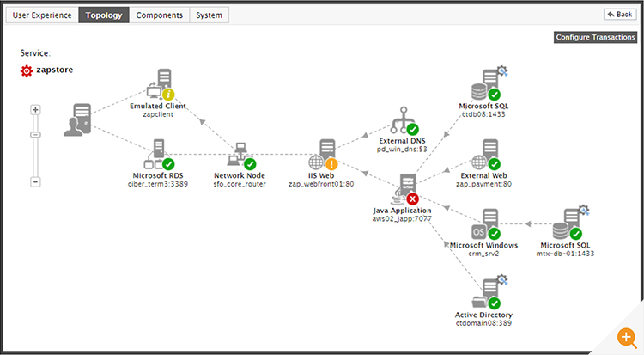The width and height of the screenshot is (644, 355).
Task: Click the Back button
Action: click(620, 15)
